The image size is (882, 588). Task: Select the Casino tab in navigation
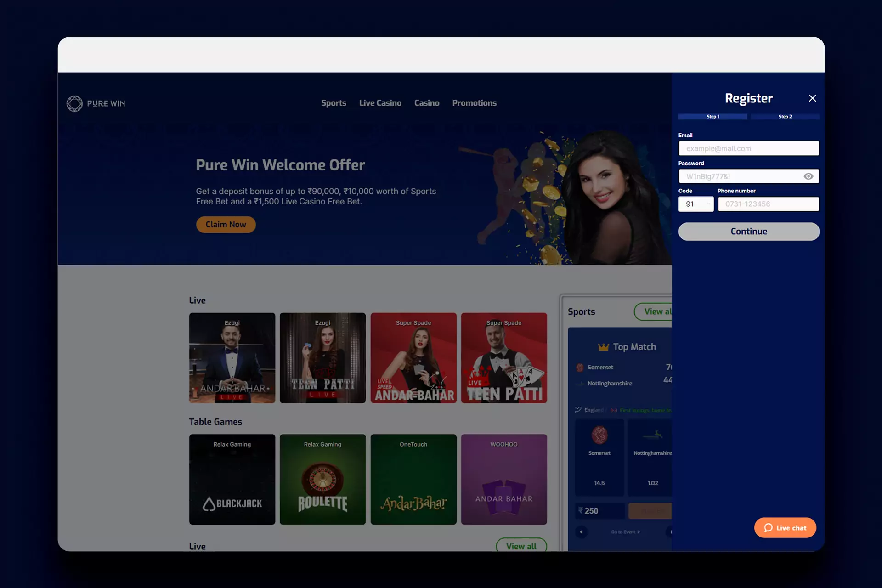tap(427, 102)
